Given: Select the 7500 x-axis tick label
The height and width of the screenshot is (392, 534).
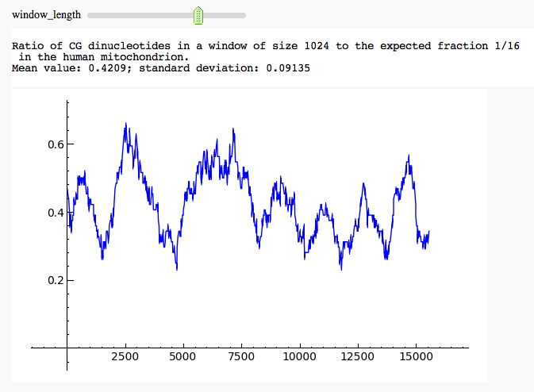Looking at the screenshot, I should pyautogui.click(x=241, y=358).
